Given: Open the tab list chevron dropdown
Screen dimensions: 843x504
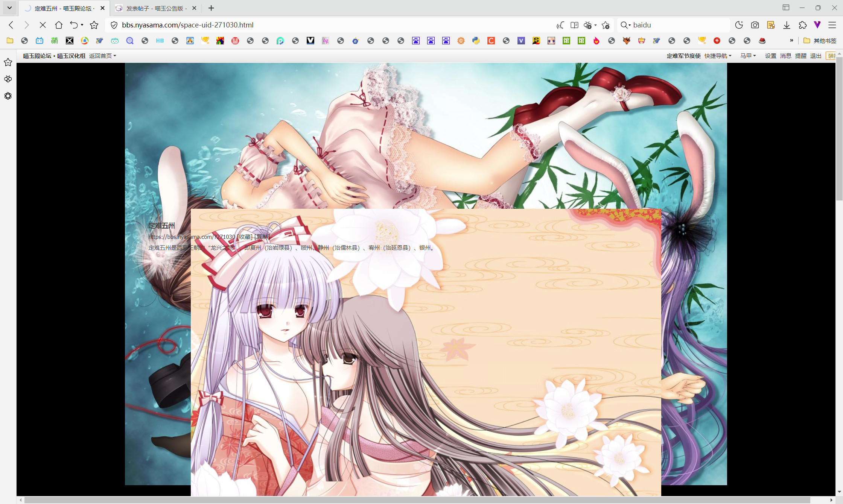Looking at the screenshot, I should [x=9, y=8].
